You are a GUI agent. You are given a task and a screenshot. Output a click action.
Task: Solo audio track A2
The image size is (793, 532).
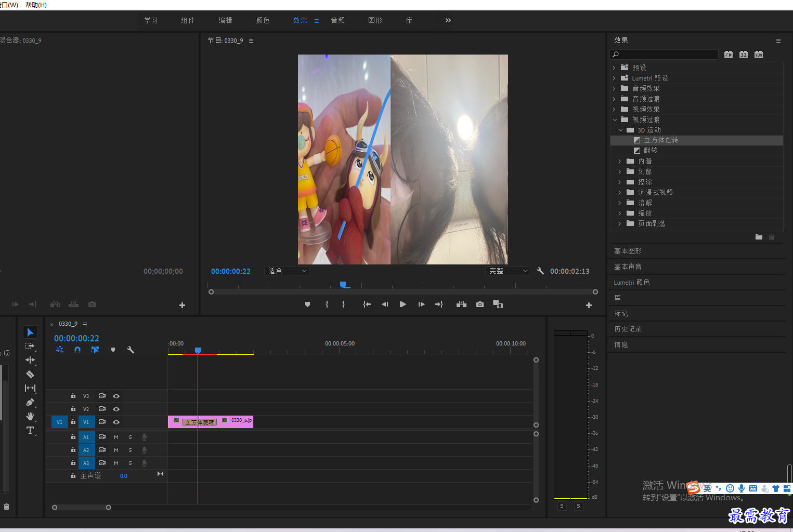click(130, 450)
